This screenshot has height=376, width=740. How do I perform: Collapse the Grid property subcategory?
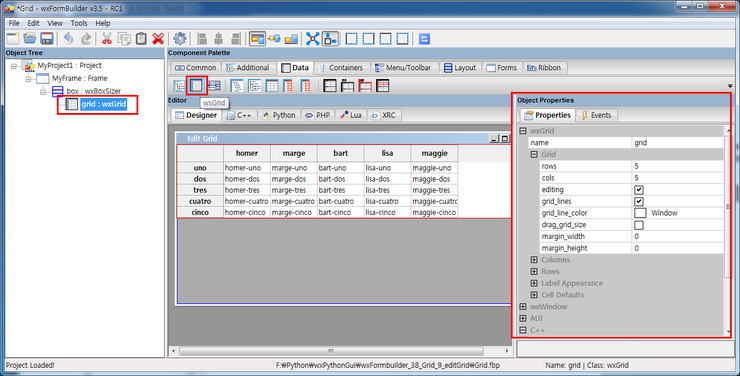click(534, 154)
